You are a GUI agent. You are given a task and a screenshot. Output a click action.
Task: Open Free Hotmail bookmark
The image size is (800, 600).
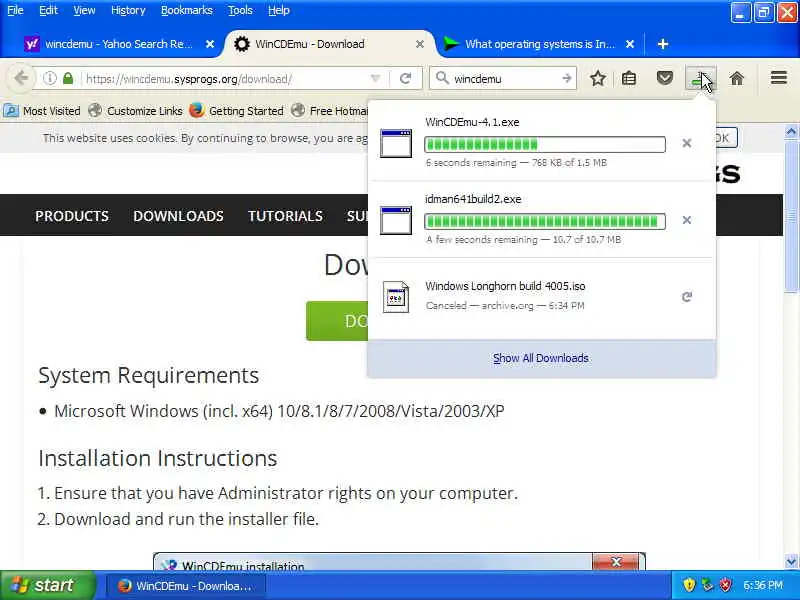tap(330, 111)
